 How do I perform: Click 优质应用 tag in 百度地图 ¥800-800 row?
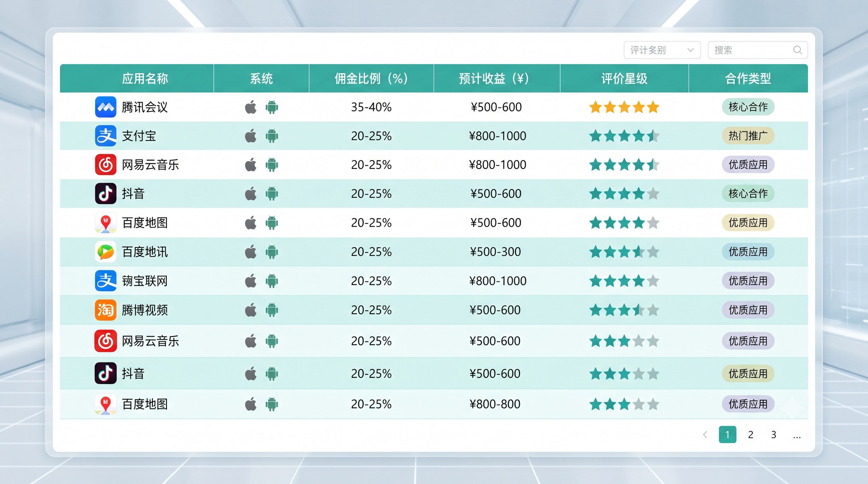coord(748,404)
